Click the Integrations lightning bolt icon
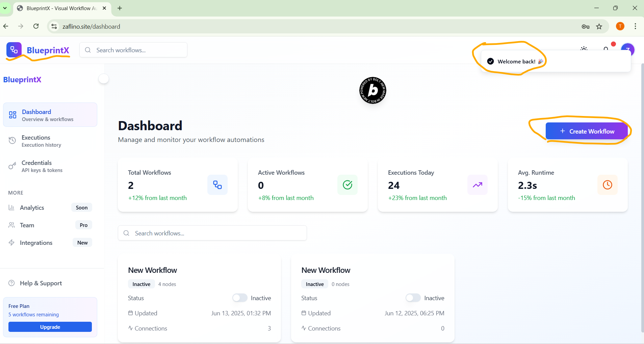This screenshot has width=644, height=344. 11,242
